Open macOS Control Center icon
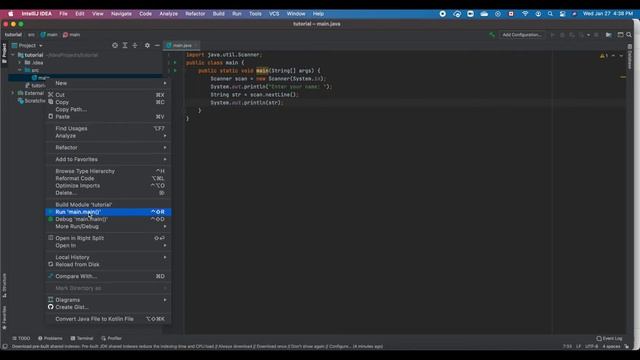 [562, 14]
